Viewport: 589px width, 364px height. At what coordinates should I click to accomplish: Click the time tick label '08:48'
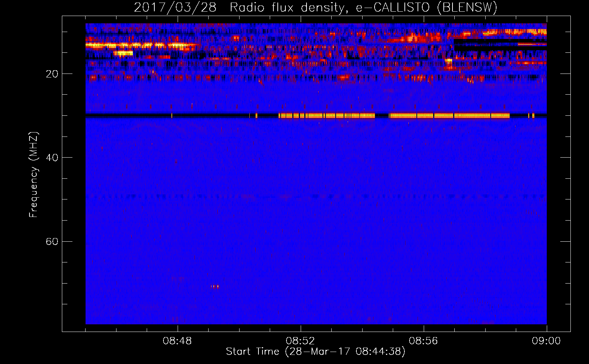[x=177, y=341]
